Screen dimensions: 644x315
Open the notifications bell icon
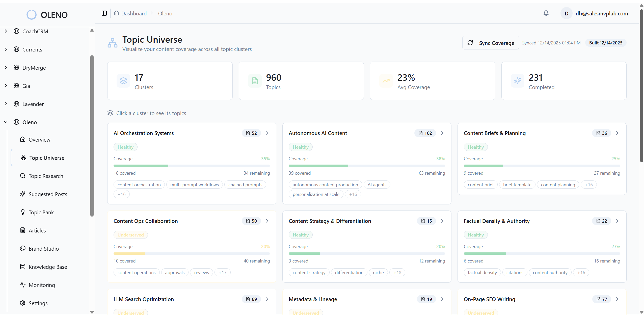tap(546, 13)
